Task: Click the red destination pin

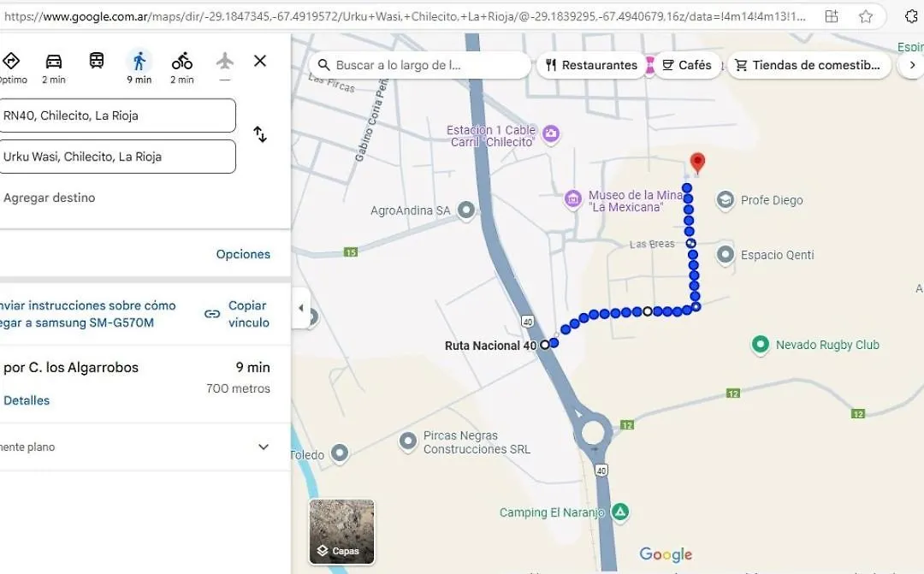Action: pyautogui.click(x=697, y=162)
